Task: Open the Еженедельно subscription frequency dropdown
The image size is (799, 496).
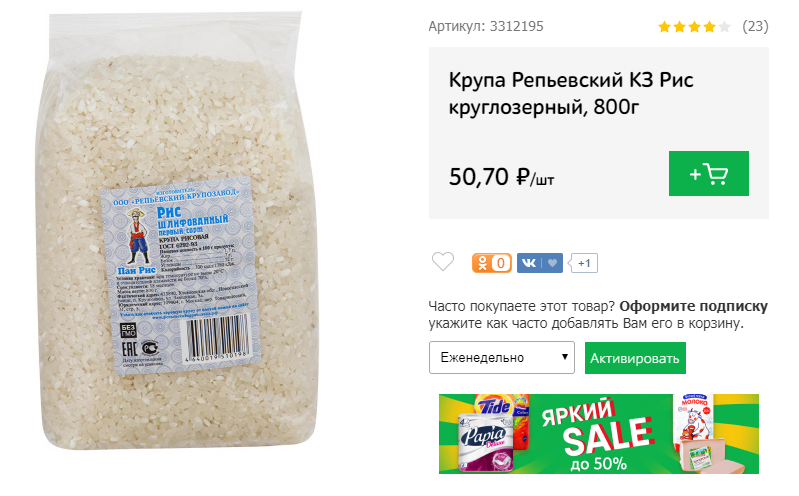Action: 501,357
